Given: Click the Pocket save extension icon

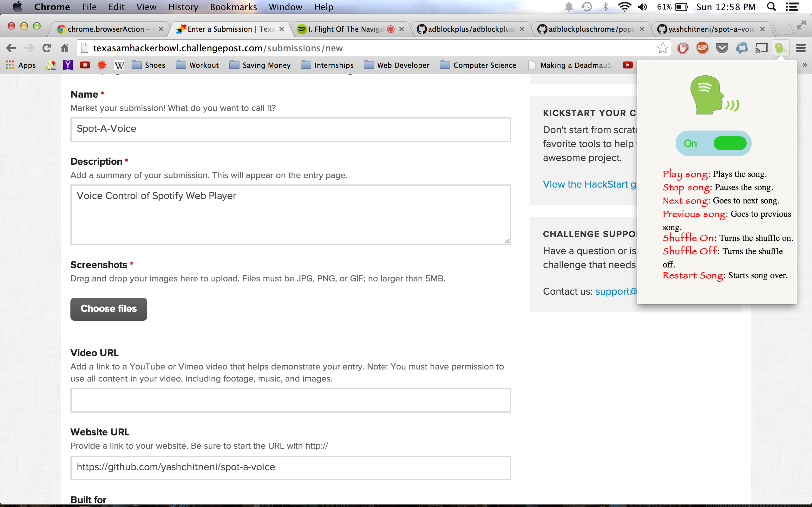Looking at the screenshot, I should tap(722, 48).
